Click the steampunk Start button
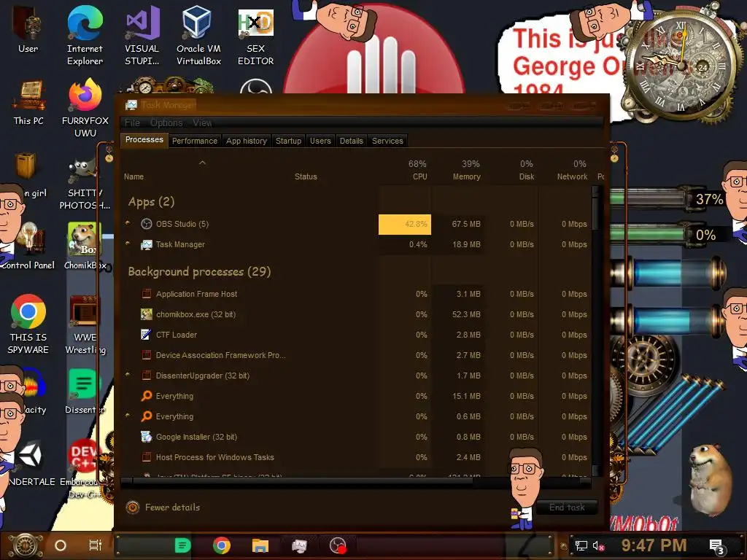This screenshot has height=560, width=747. click(x=25, y=545)
